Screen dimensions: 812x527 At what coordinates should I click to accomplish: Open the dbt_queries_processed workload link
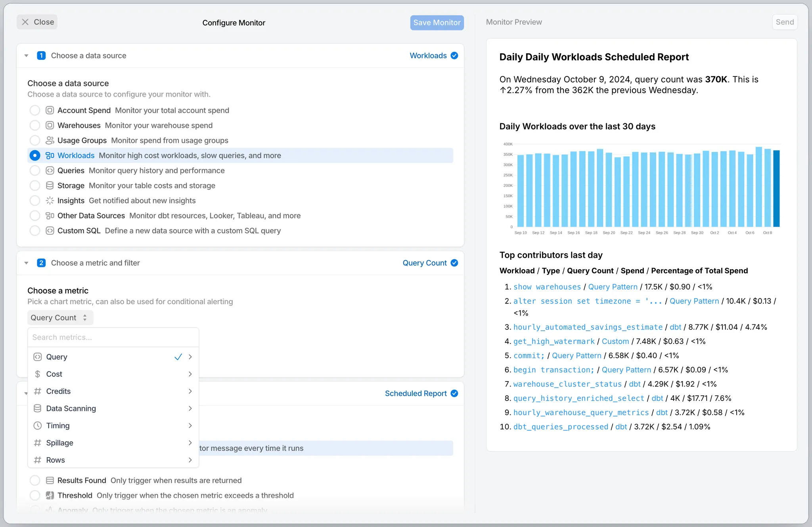pyautogui.click(x=561, y=427)
